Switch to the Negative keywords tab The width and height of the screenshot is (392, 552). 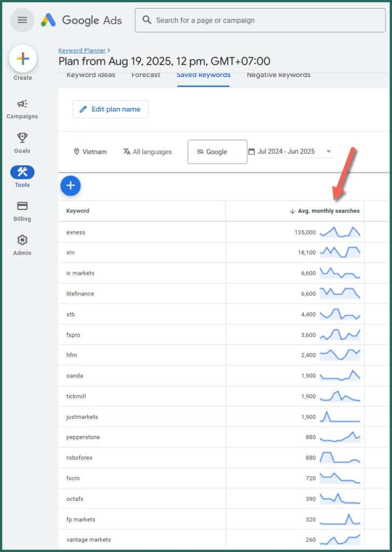(x=279, y=75)
